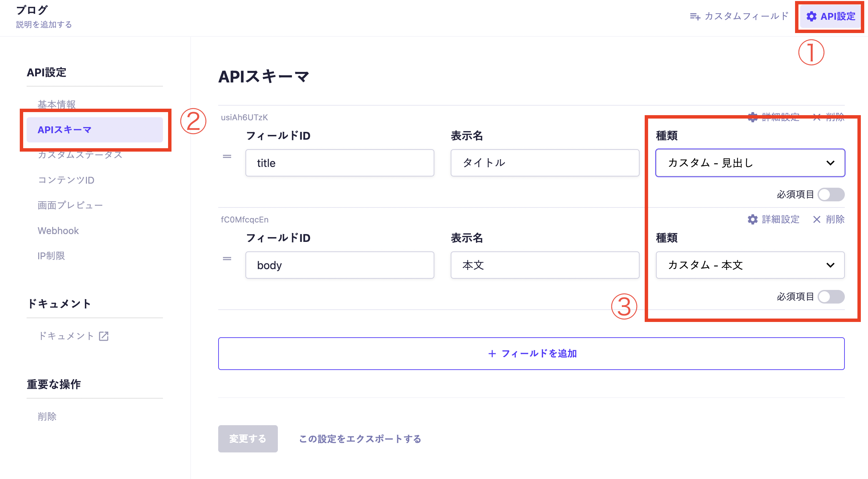Click external link icon next to ドキュメント

point(104,336)
